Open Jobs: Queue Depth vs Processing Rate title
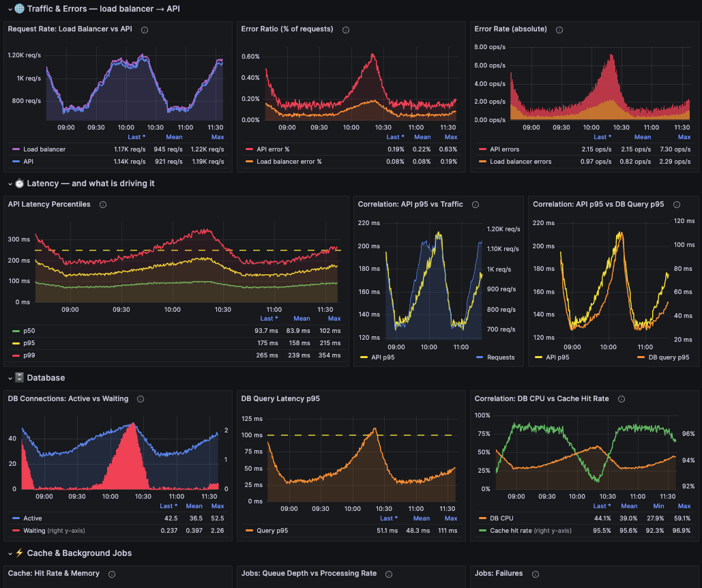 (x=309, y=573)
